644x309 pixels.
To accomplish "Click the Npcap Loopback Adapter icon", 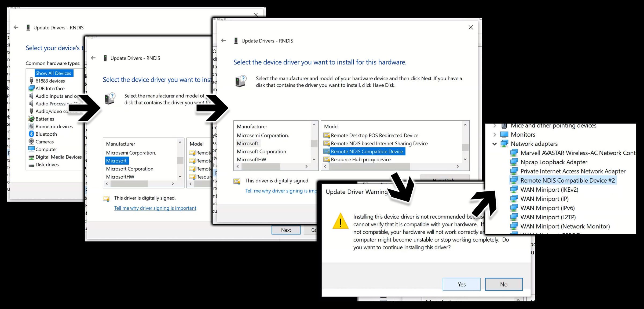I will [514, 162].
